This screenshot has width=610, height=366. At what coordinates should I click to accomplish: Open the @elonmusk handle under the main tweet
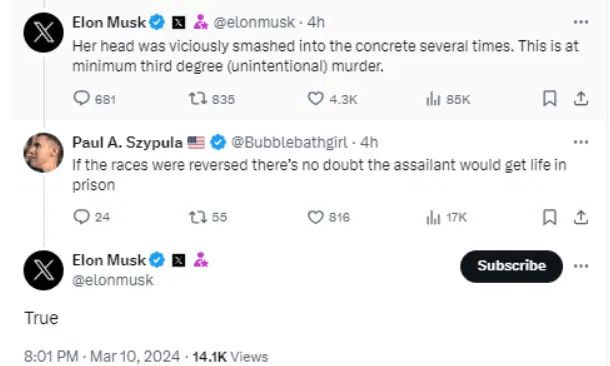pyautogui.click(x=113, y=280)
